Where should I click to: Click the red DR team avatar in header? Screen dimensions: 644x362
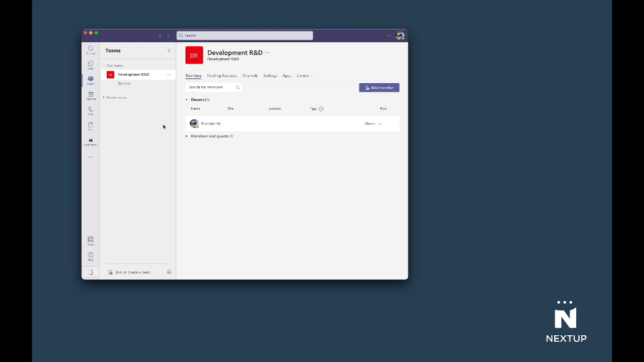tap(195, 56)
